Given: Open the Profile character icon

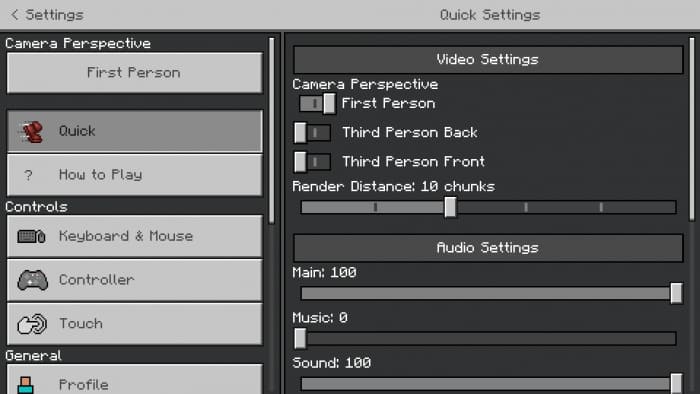Looking at the screenshot, I should [25, 385].
